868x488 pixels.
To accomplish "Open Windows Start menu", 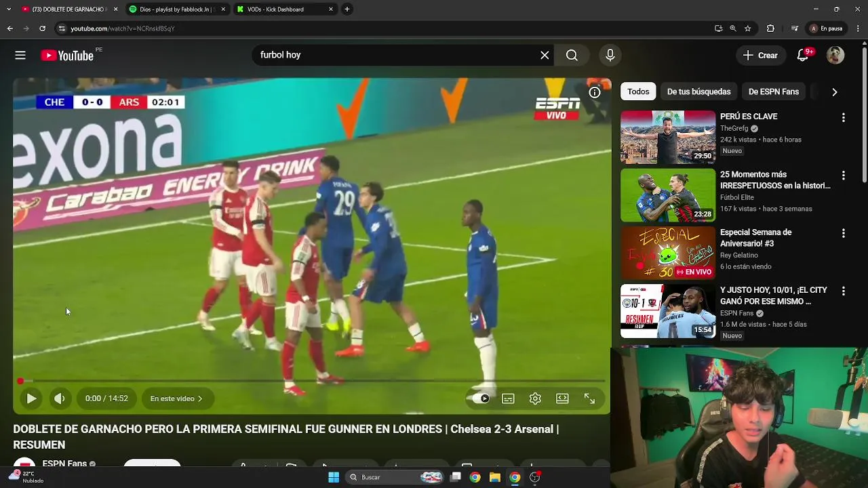I will point(333,477).
